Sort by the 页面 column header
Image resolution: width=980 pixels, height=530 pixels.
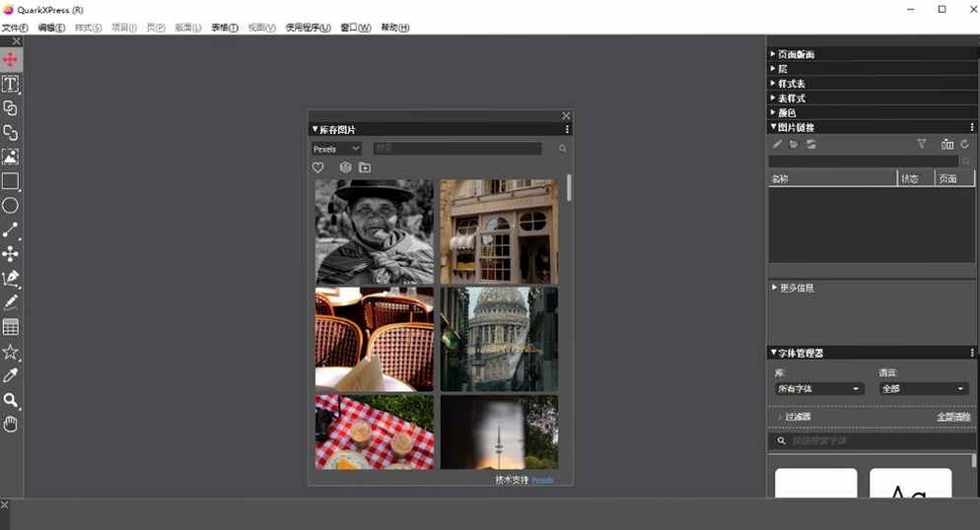click(x=954, y=178)
